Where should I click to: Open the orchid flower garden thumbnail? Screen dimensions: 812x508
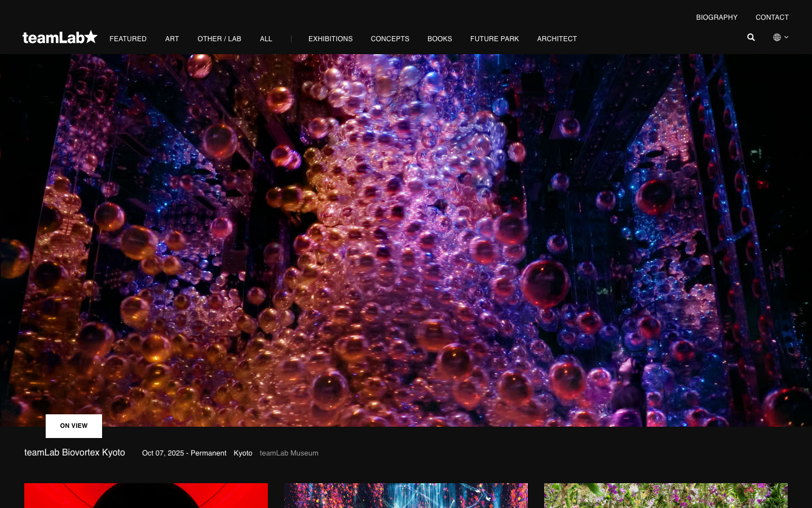666,496
